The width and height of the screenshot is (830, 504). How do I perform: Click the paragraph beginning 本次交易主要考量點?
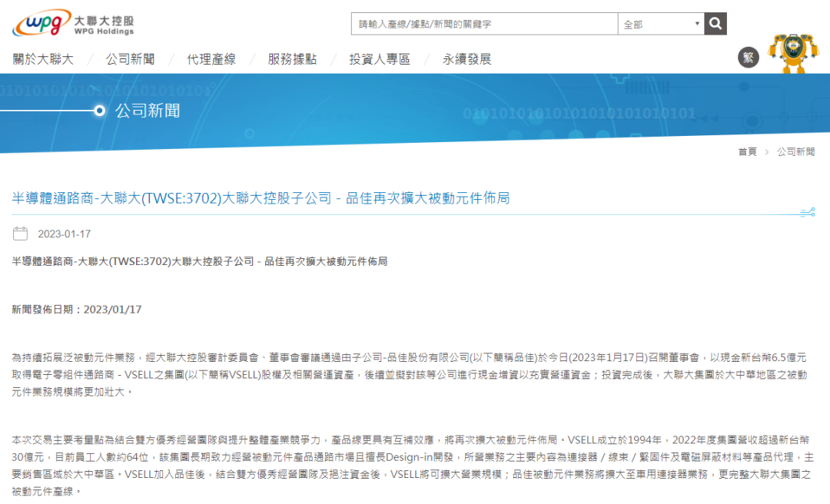[x=411, y=466]
